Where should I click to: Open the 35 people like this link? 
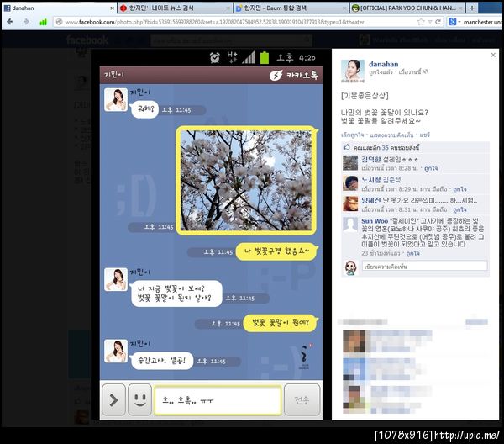pyautogui.click(x=386, y=148)
